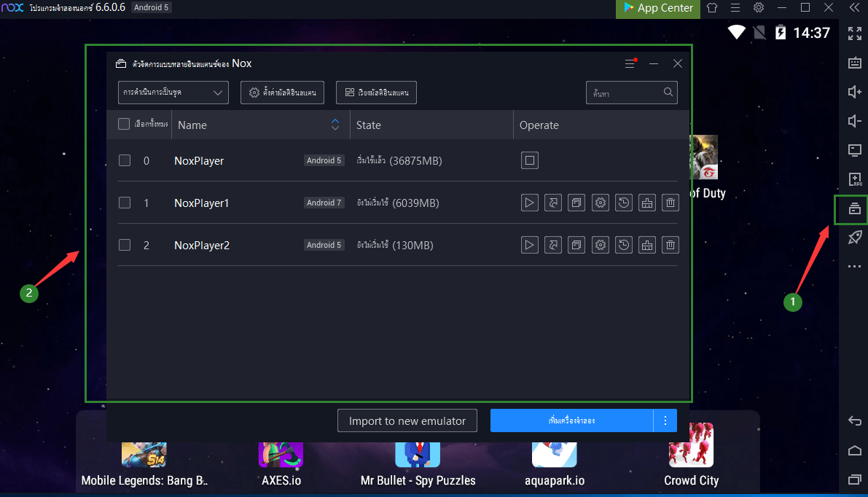Click the multi-instance settings button with gear
The height and width of the screenshot is (497, 868).
click(282, 93)
